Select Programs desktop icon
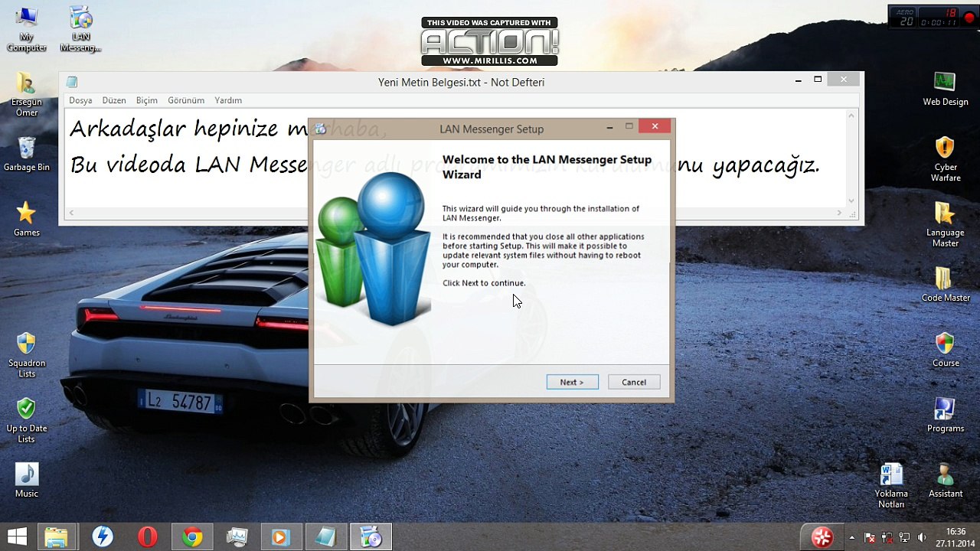This screenshot has width=980, height=551. tap(946, 415)
